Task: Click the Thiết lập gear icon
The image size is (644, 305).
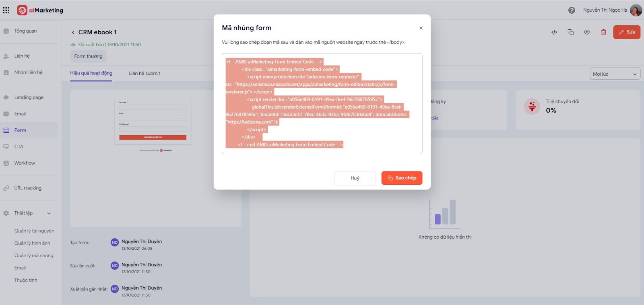Action: tap(6, 213)
